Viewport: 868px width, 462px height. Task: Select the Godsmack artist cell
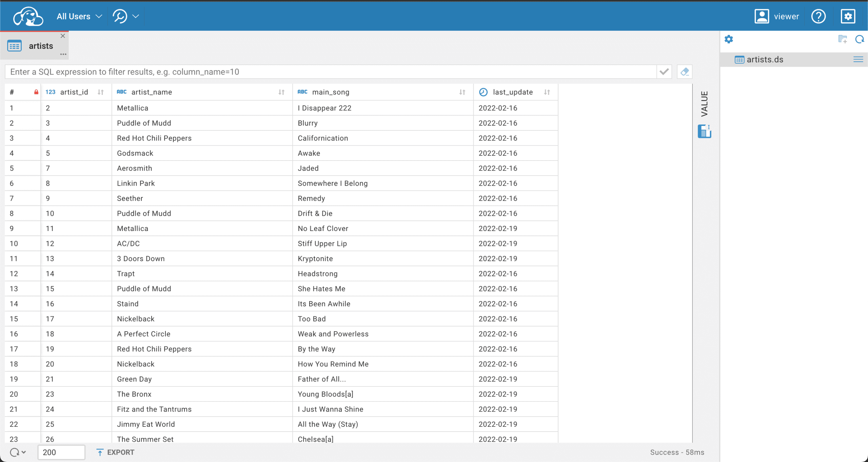[202, 153]
